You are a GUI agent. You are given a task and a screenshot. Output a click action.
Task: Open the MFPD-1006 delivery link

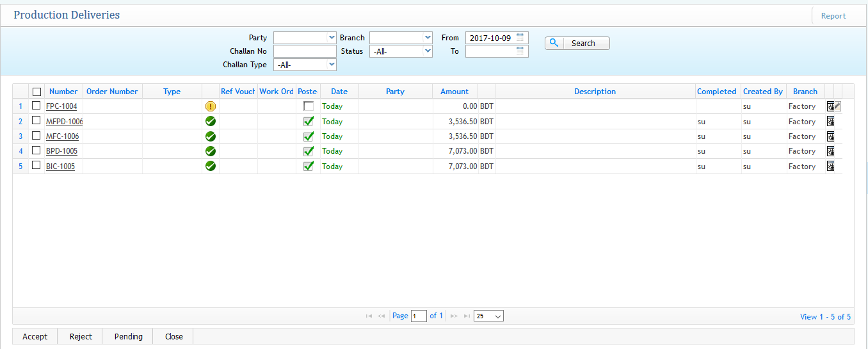pos(65,121)
